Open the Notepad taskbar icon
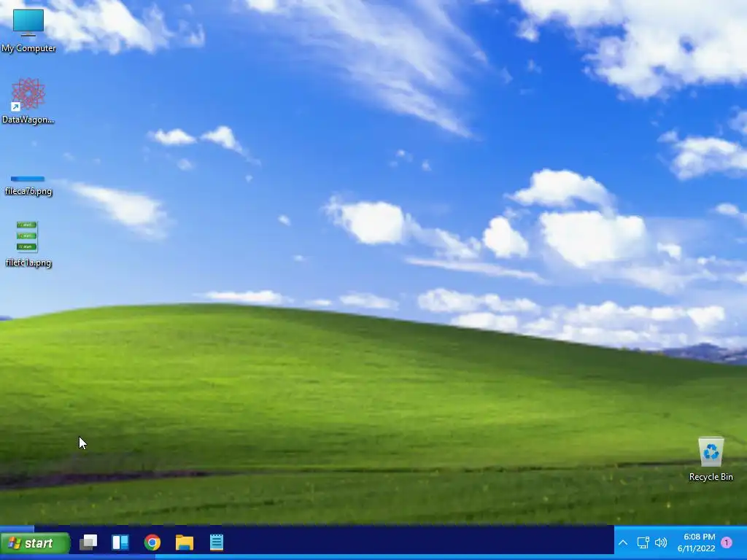The image size is (747, 560). click(x=216, y=542)
